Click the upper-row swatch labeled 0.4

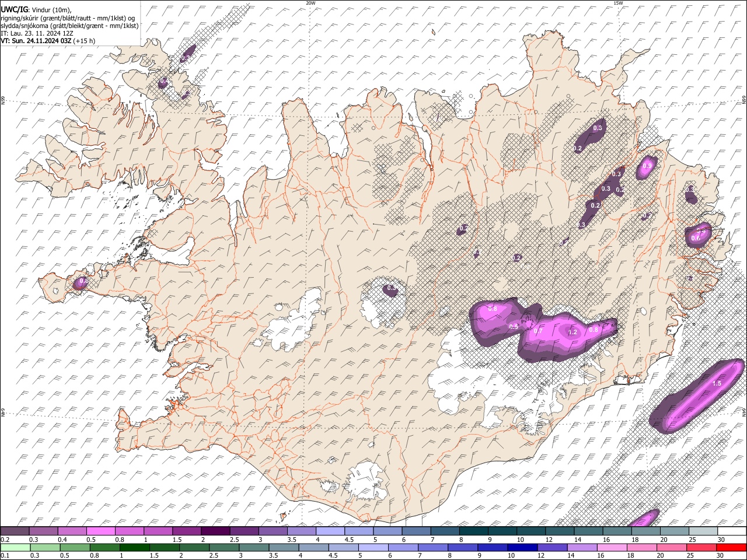[72, 531]
